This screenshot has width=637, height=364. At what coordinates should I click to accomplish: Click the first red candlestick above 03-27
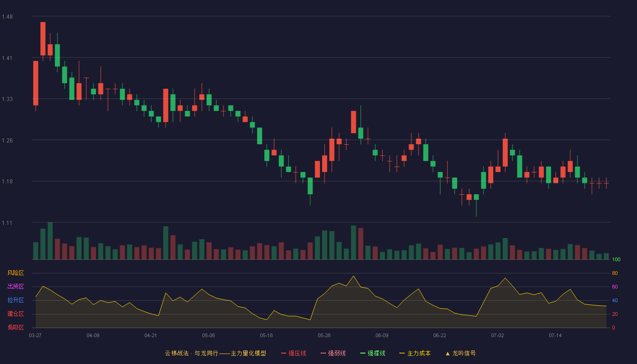[35, 83]
